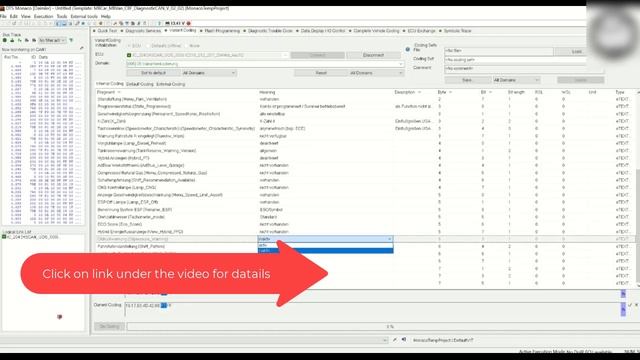Switch to the Default Coding sub-tab
The height and width of the screenshot is (360, 640).
pos(140,84)
